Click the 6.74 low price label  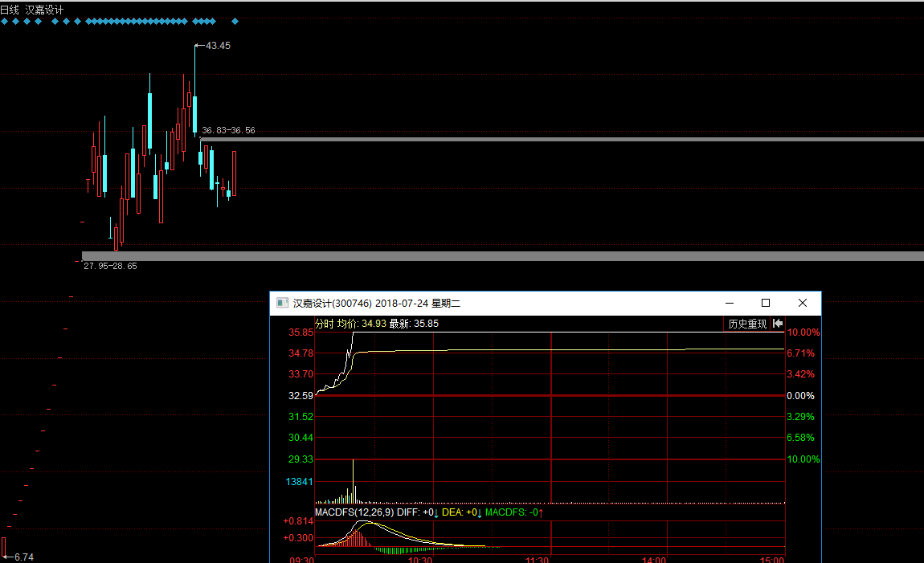pos(23,557)
